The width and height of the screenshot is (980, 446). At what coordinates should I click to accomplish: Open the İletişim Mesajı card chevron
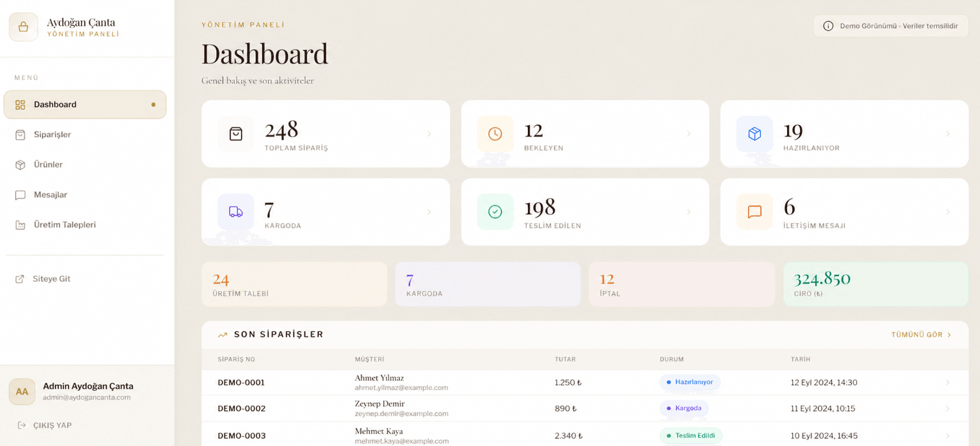click(948, 212)
